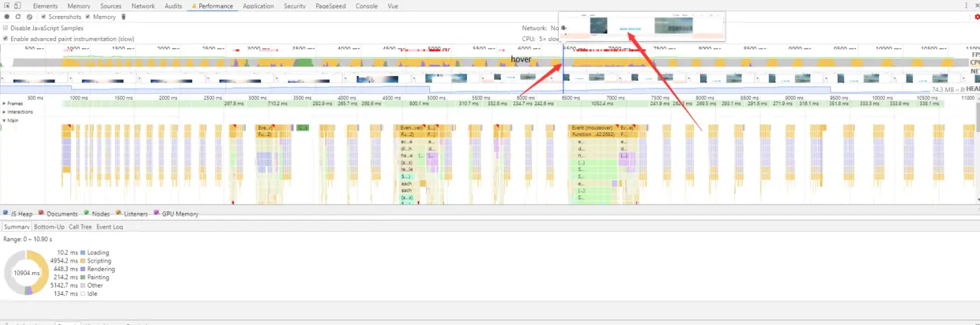980x325 pixels.
Task: Switch to the Network tab
Action: 143,6
